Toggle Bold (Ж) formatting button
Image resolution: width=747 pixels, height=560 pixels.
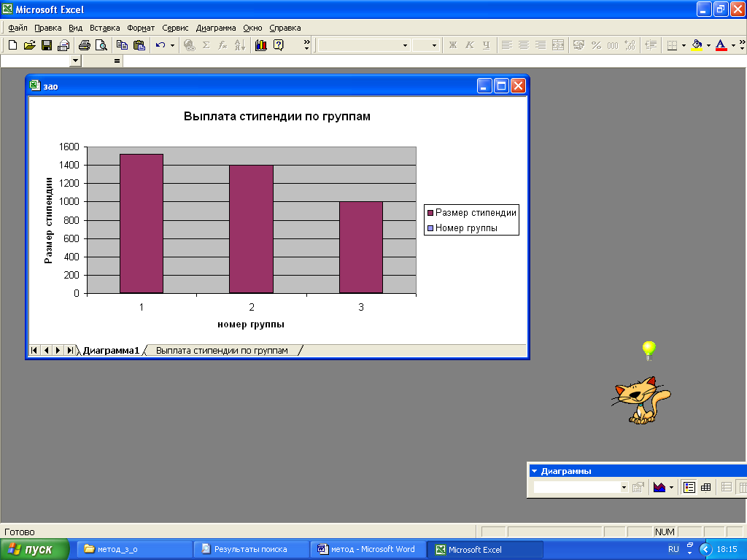(x=452, y=45)
